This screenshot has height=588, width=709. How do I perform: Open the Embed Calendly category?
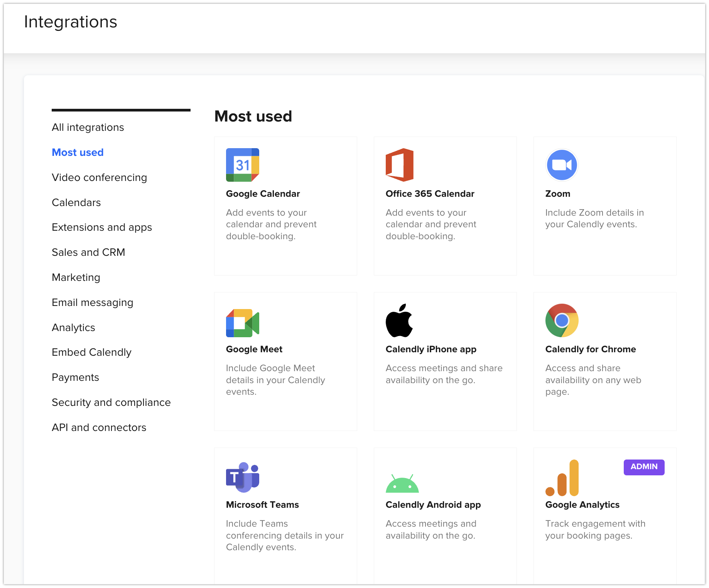[92, 352]
